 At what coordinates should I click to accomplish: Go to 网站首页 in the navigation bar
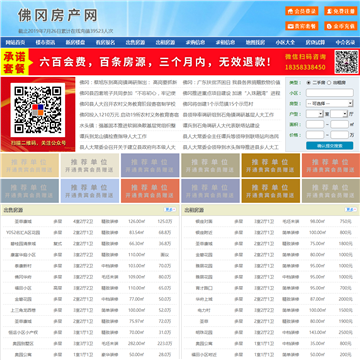tap(15, 42)
